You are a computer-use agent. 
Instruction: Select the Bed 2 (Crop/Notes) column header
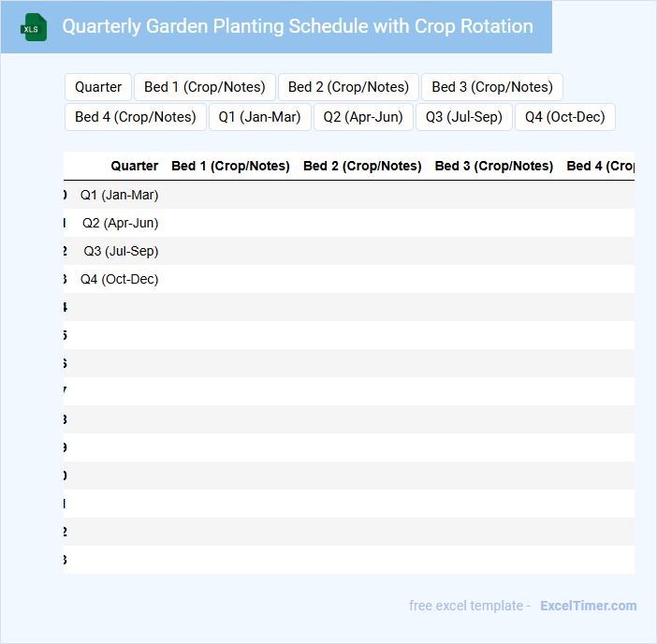[362, 166]
